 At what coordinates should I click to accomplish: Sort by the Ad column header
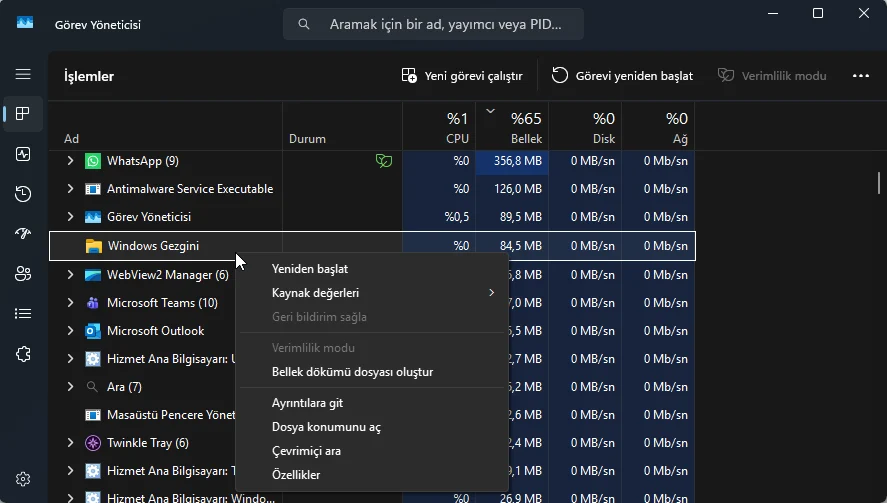pos(165,126)
